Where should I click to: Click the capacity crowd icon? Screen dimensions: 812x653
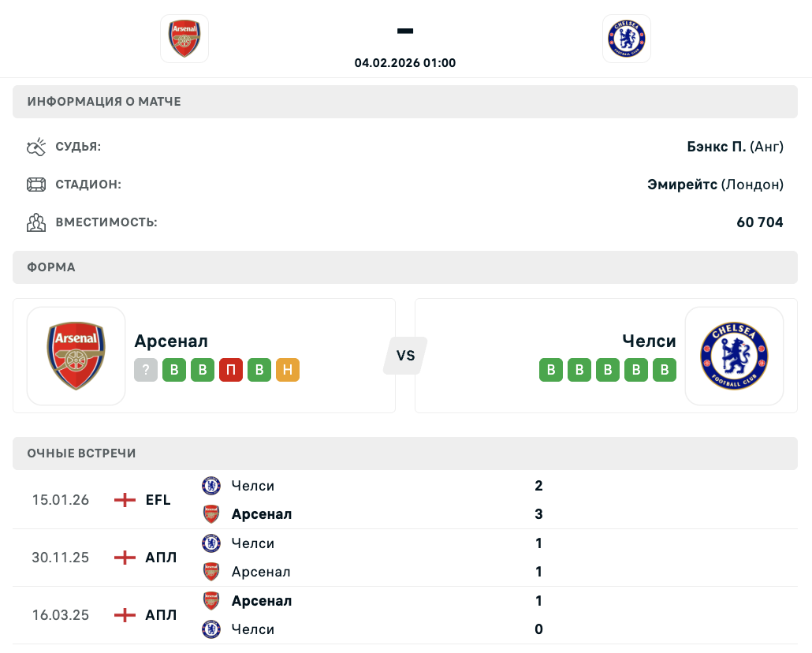click(x=36, y=222)
